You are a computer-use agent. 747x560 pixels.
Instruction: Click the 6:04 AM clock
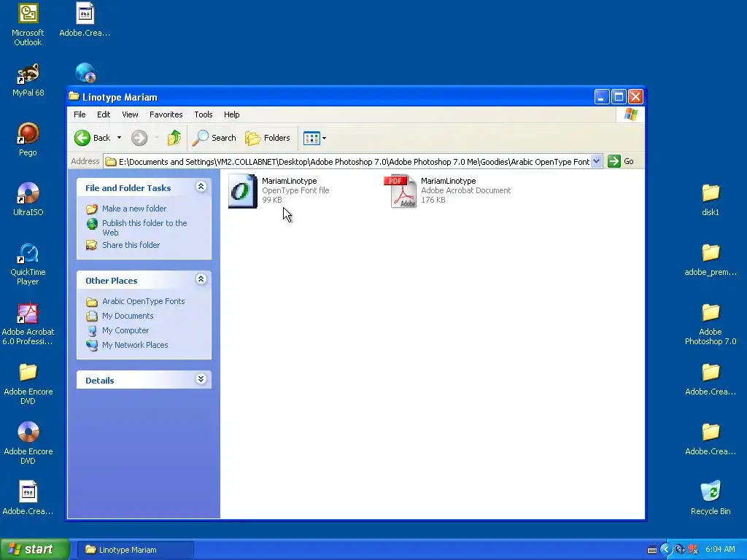pyautogui.click(x=720, y=550)
